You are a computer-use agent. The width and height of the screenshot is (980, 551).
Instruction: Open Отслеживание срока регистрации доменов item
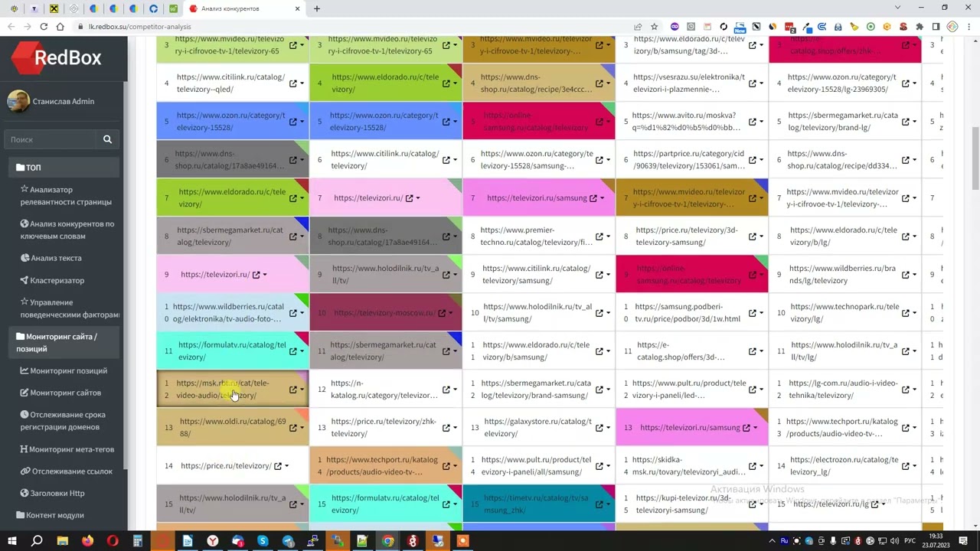tap(63, 421)
